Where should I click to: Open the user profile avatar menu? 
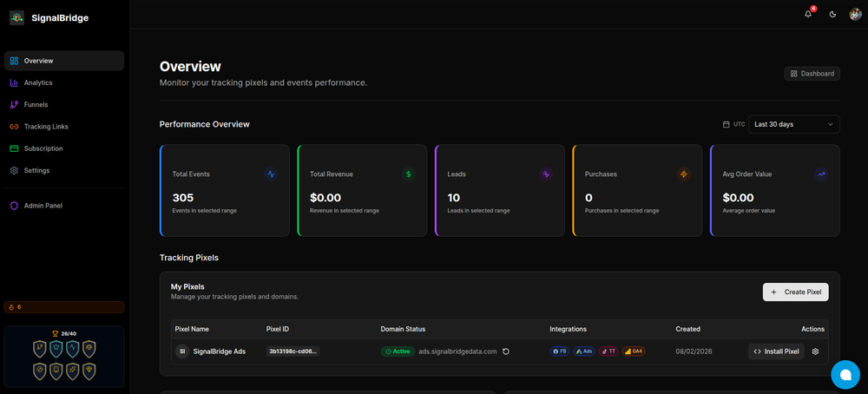(855, 14)
